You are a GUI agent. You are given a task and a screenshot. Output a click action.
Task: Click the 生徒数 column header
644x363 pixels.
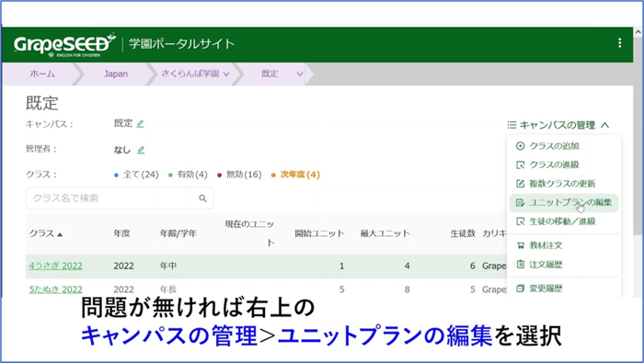pyautogui.click(x=463, y=233)
